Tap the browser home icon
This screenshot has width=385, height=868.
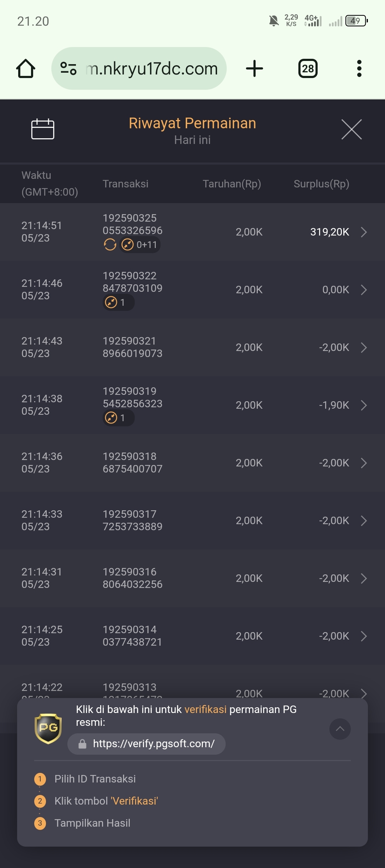pos(26,68)
